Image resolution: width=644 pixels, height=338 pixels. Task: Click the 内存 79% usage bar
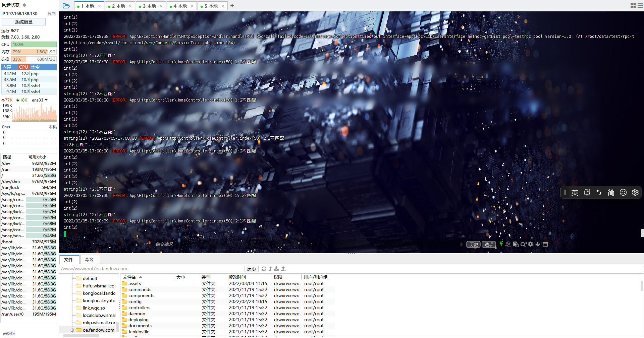[x=34, y=52]
